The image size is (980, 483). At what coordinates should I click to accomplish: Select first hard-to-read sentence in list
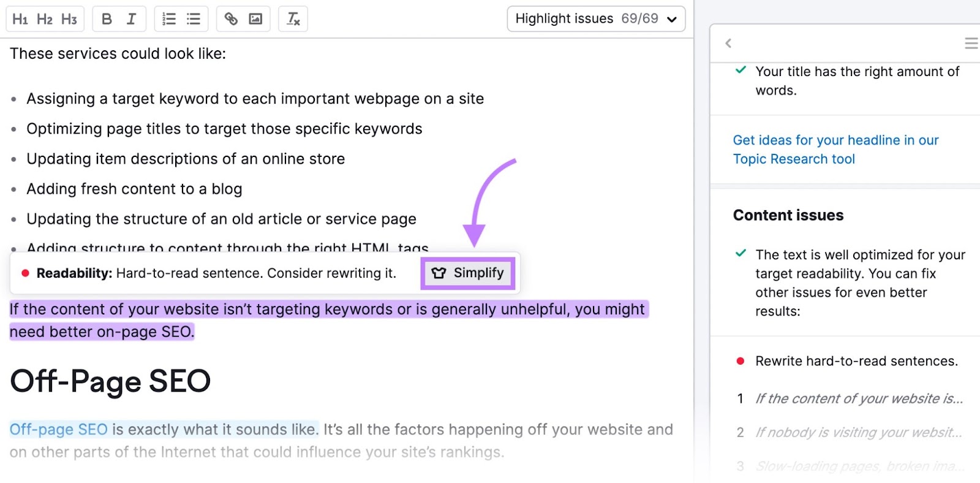click(x=858, y=399)
